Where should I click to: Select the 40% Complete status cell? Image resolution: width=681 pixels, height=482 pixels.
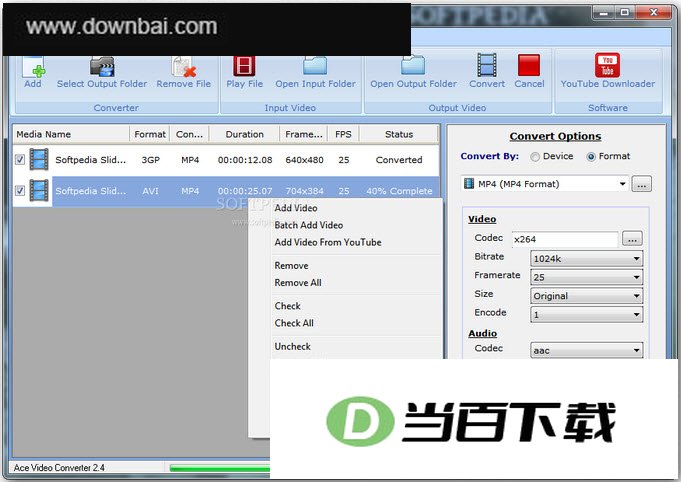(399, 191)
